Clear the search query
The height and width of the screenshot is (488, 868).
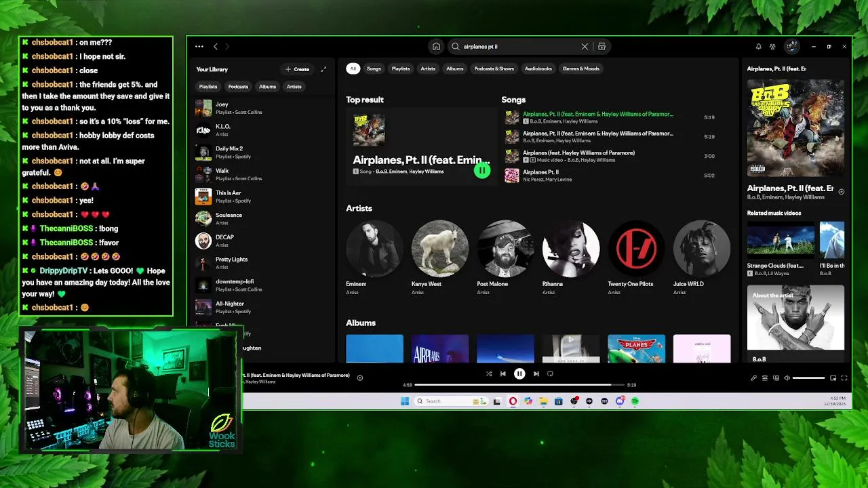(585, 47)
